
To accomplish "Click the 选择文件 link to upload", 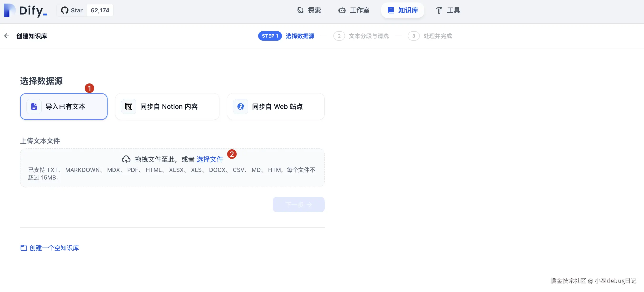I will click(x=210, y=159).
